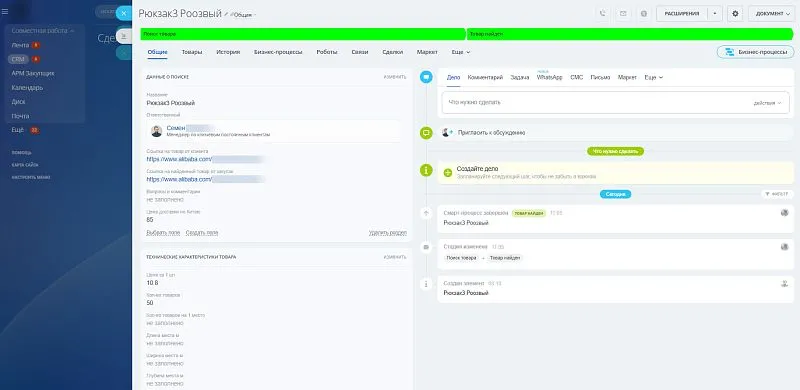800x390 pixels.
Task: Open the Общие category dropdown beside the title
Action: coord(245,15)
